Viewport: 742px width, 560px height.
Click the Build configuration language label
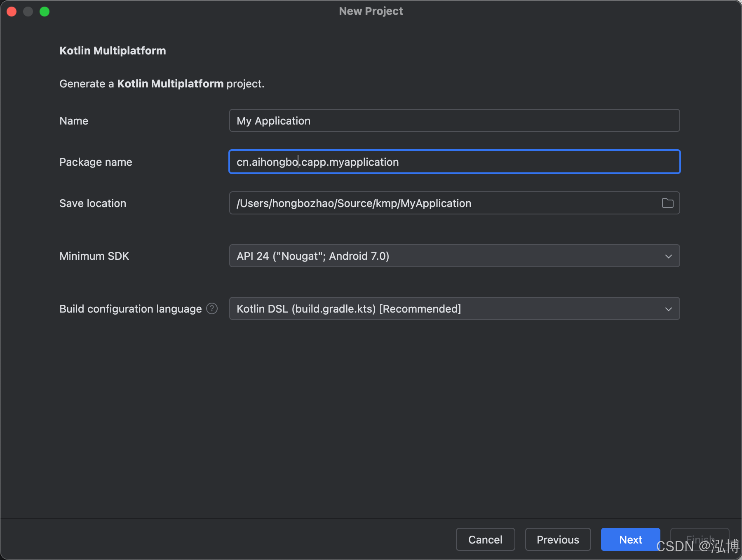130,309
